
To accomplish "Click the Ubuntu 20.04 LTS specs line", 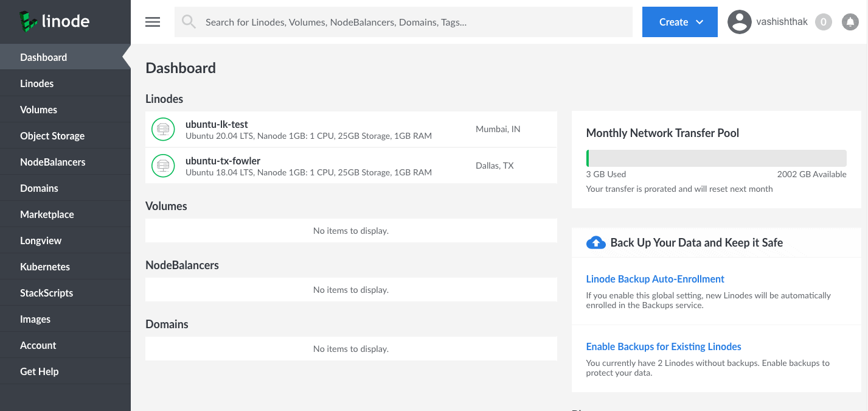I will click(x=308, y=136).
